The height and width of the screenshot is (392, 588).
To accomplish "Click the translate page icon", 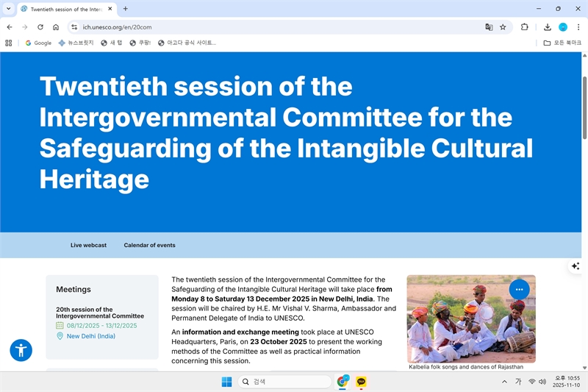I will [x=489, y=27].
